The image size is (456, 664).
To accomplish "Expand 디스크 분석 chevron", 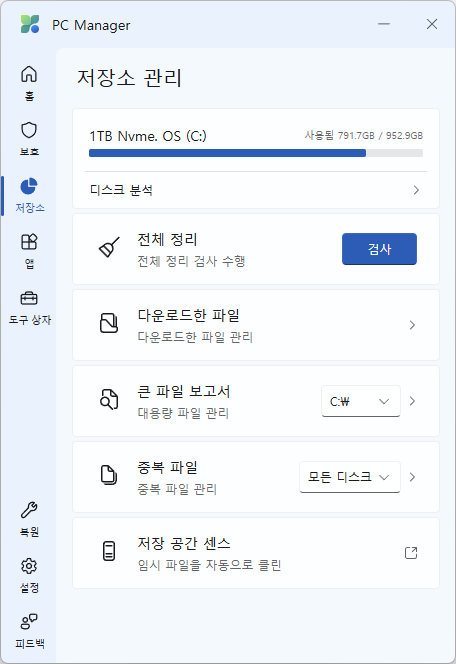I will tap(416, 190).
